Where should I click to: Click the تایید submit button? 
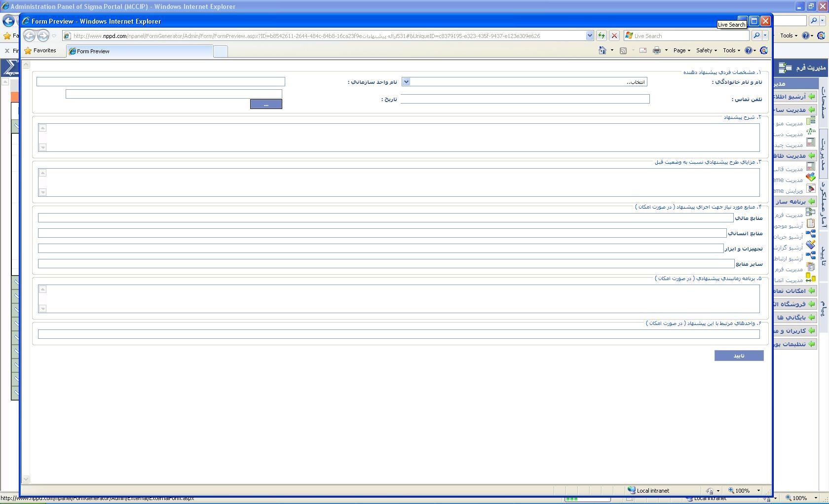[x=739, y=356]
